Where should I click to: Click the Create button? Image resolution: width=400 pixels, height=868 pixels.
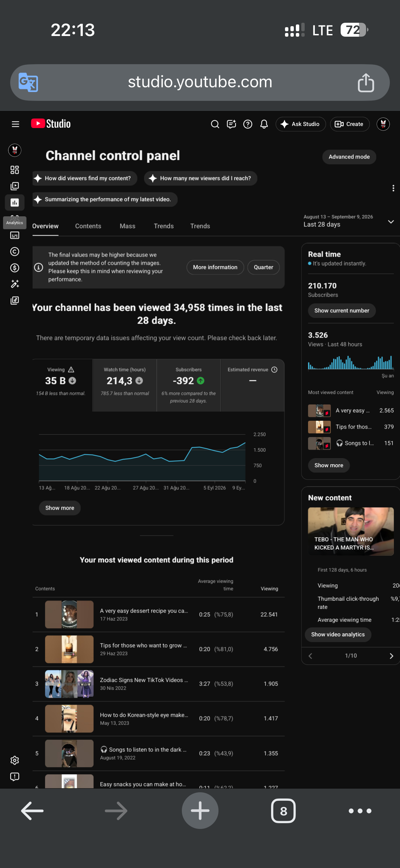coord(349,124)
